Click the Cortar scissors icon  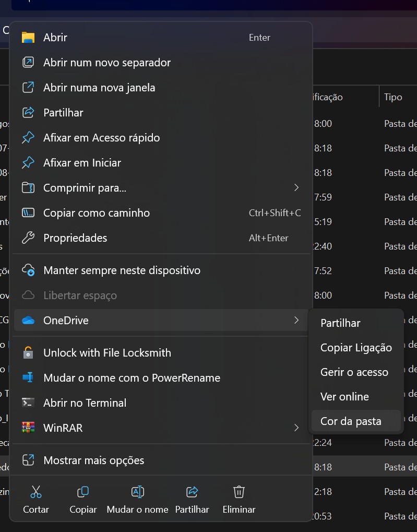click(x=36, y=492)
